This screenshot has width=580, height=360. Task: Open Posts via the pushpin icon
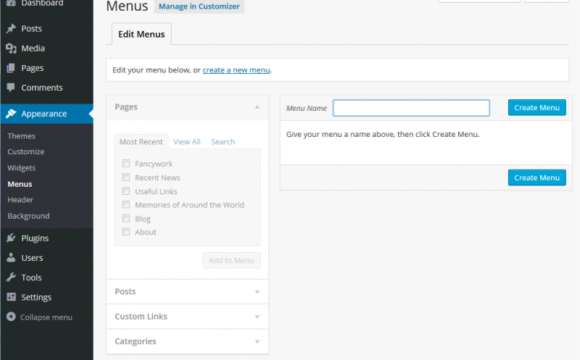pos(11,28)
